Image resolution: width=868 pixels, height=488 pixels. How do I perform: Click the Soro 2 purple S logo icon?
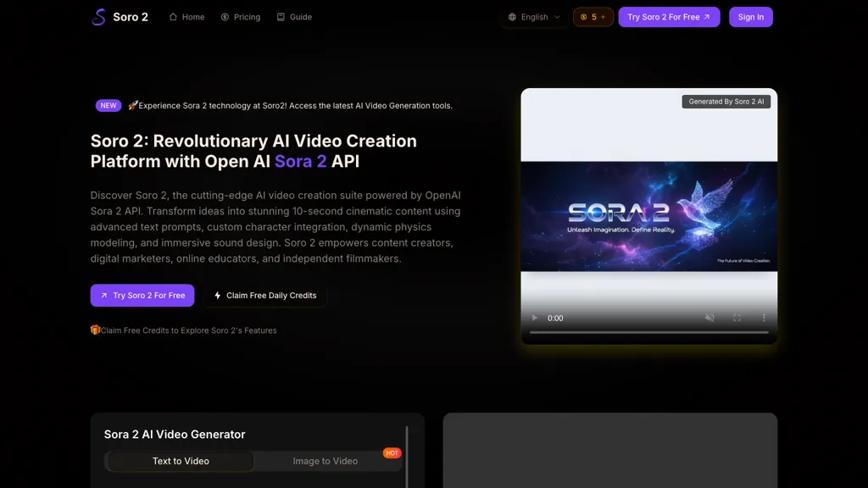[98, 17]
